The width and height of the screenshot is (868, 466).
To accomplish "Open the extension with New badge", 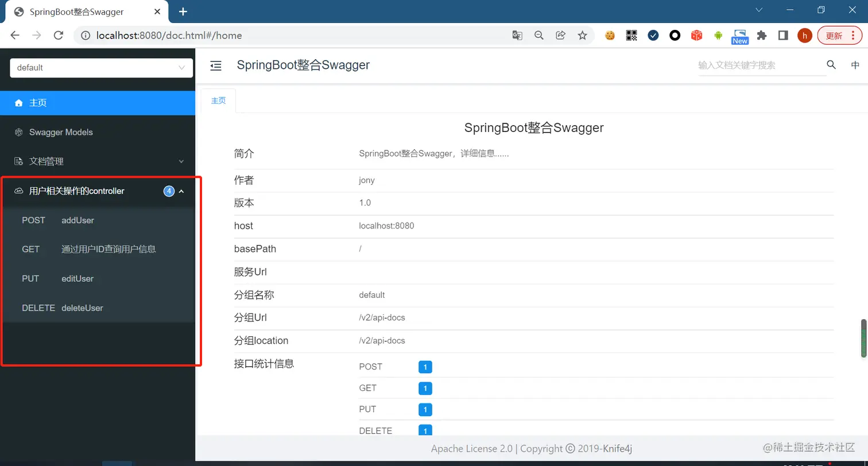I will click(740, 37).
